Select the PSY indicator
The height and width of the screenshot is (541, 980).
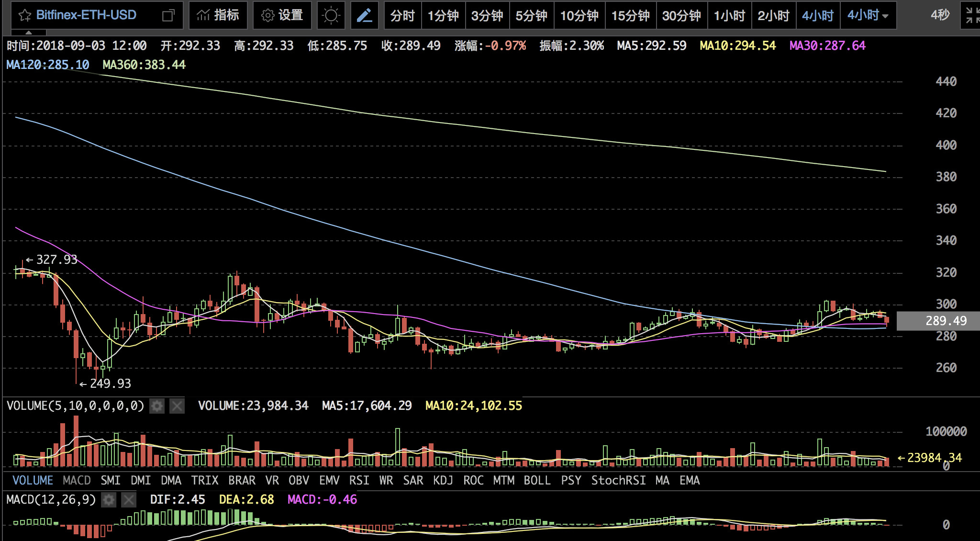[x=571, y=480]
